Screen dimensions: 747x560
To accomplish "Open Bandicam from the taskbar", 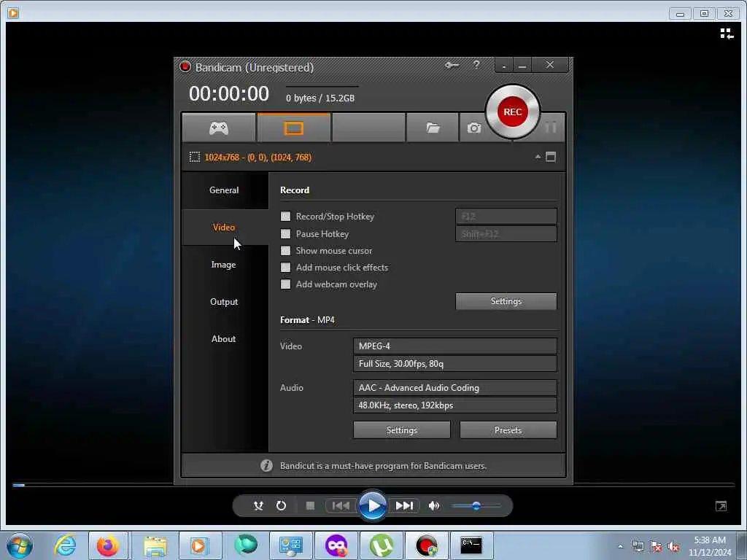I will [x=426, y=545].
